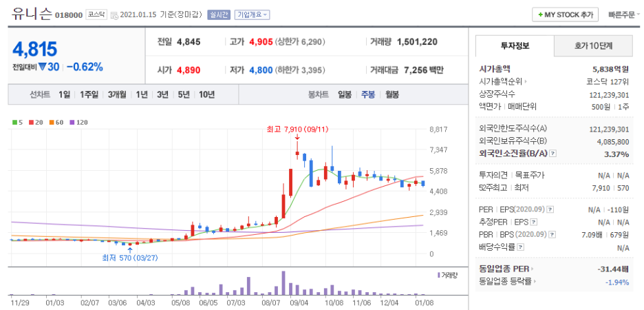The width and height of the screenshot is (644, 310).
Task: Switch to 일봉 candle chart
Action: coord(345,94)
